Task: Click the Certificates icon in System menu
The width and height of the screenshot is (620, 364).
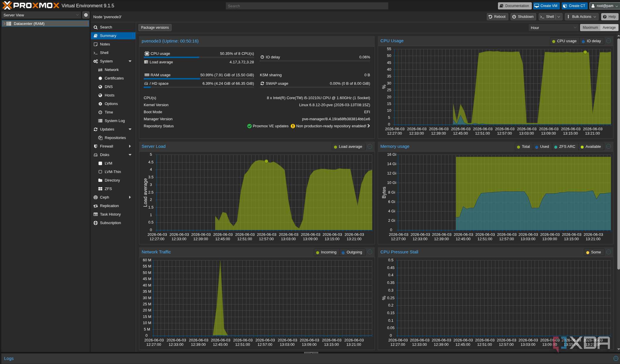Action: pyautogui.click(x=100, y=78)
